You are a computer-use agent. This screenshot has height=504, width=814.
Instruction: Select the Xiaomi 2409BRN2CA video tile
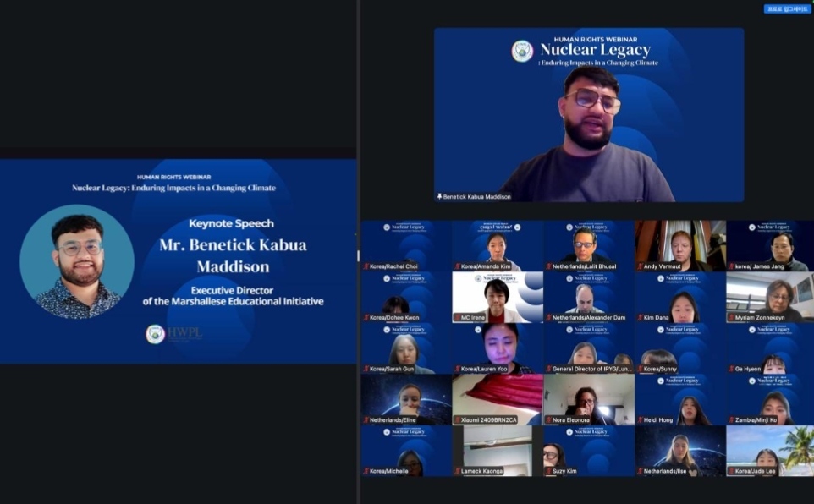coord(497,398)
